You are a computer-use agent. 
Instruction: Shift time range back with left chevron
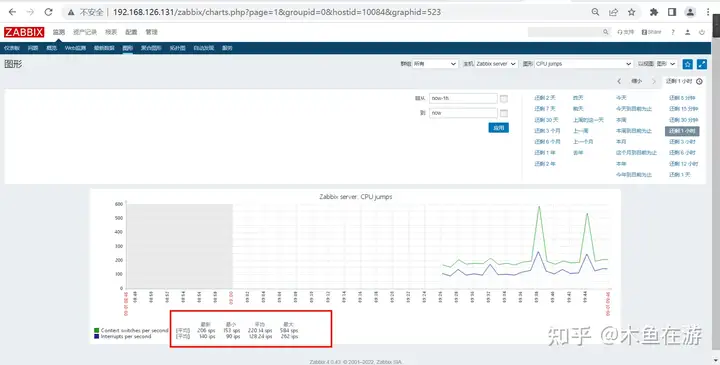click(x=619, y=81)
